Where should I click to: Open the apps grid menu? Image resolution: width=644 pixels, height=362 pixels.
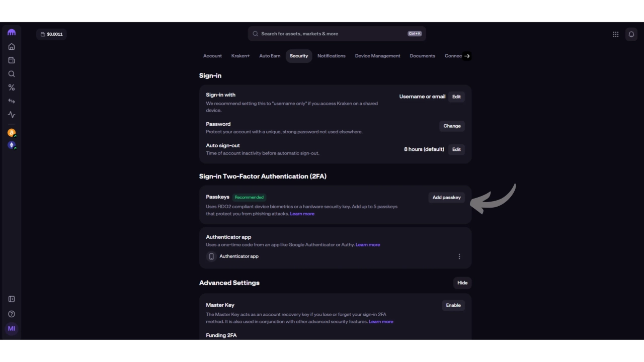[615, 34]
